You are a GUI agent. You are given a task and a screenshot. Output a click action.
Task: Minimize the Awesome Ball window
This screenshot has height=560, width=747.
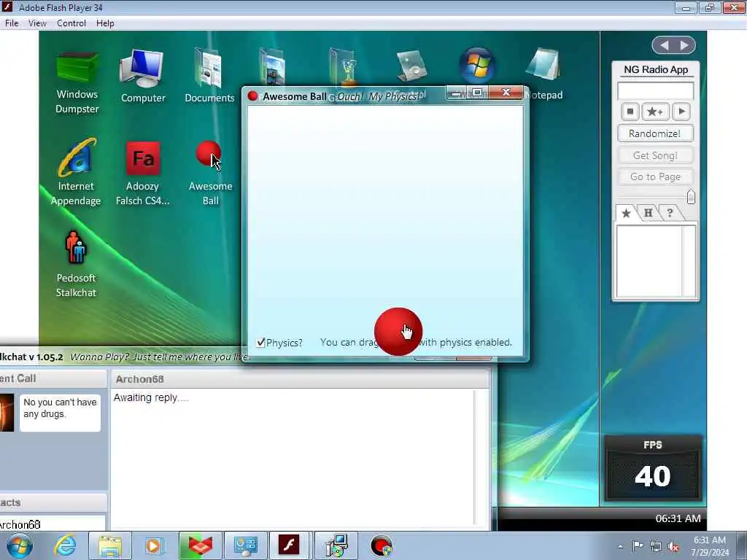pyautogui.click(x=456, y=93)
